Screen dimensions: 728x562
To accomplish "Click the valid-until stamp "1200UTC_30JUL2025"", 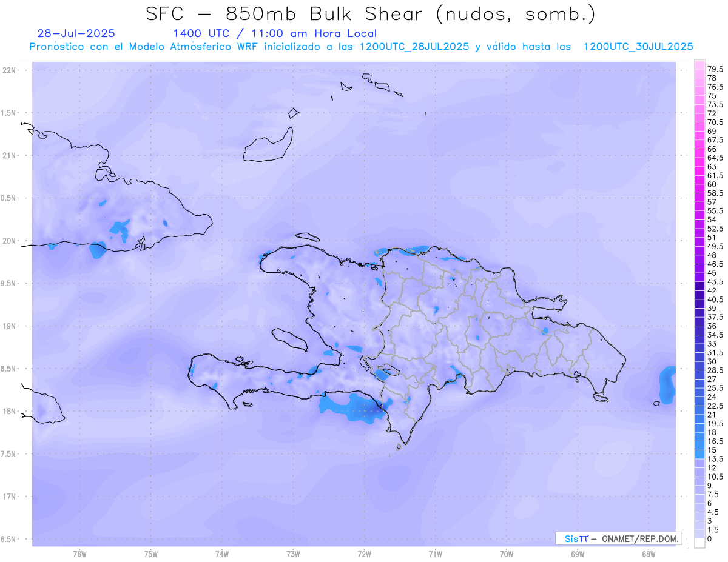I will tap(638, 47).
